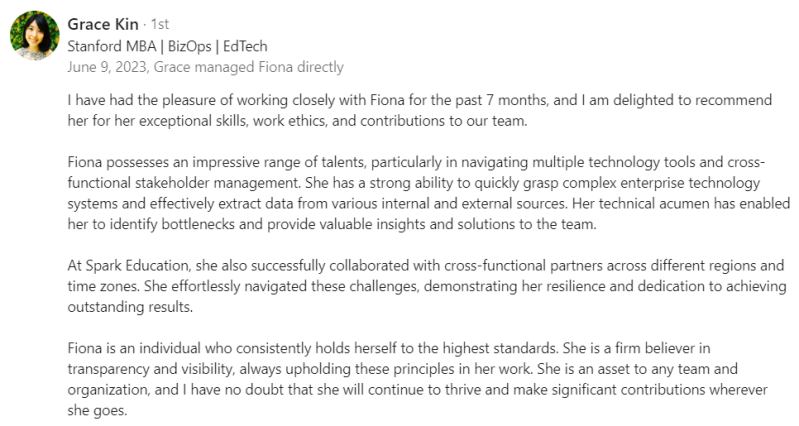Open the Grace Kin profile name link
Image resolution: width=799 pixels, height=426 pixels.
(x=102, y=24)
